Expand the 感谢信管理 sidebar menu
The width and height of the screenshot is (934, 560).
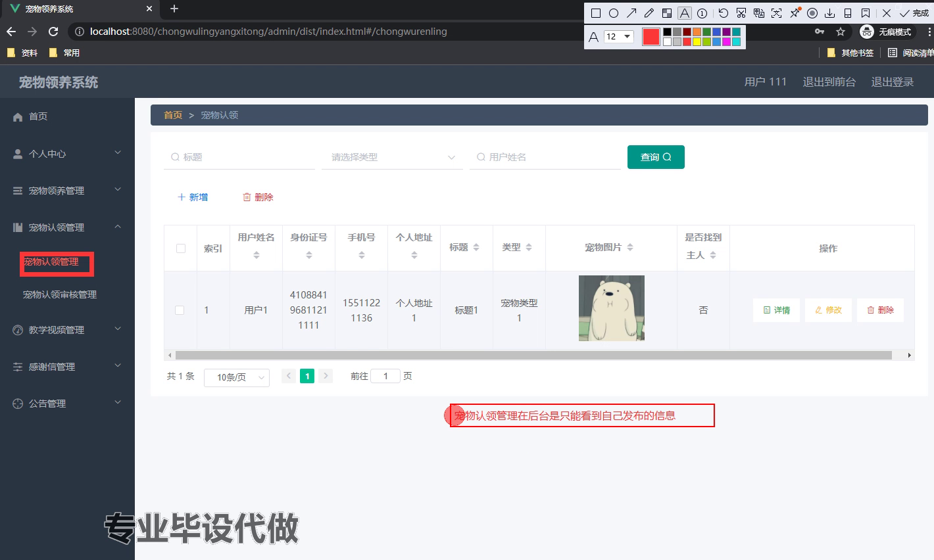tap(67, 366)
